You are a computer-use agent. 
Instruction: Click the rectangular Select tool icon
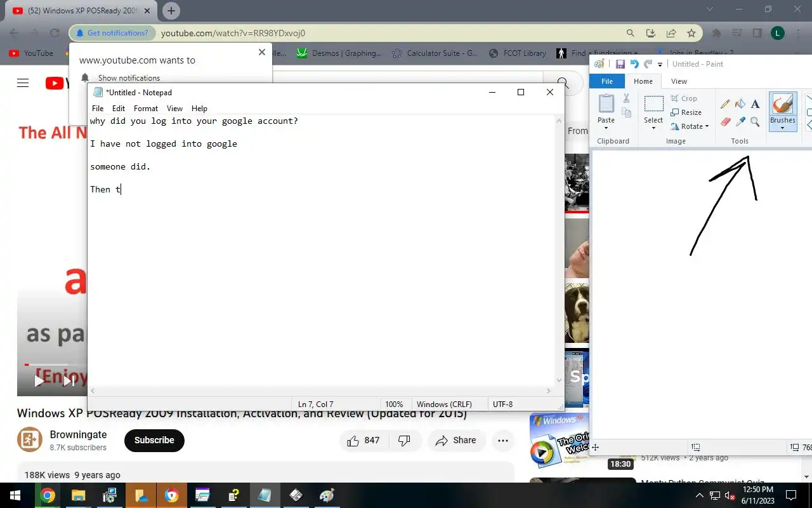[x=653, y=104]
